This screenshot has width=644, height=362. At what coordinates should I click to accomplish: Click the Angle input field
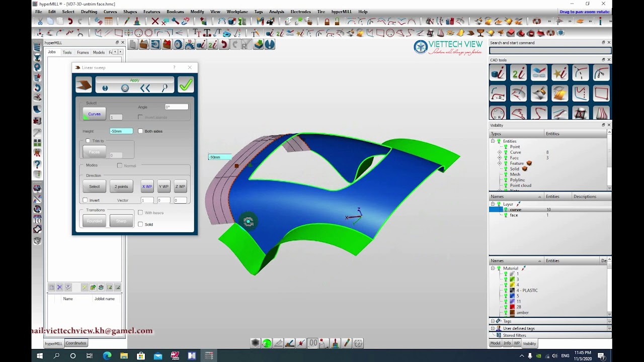pos(177,107)
